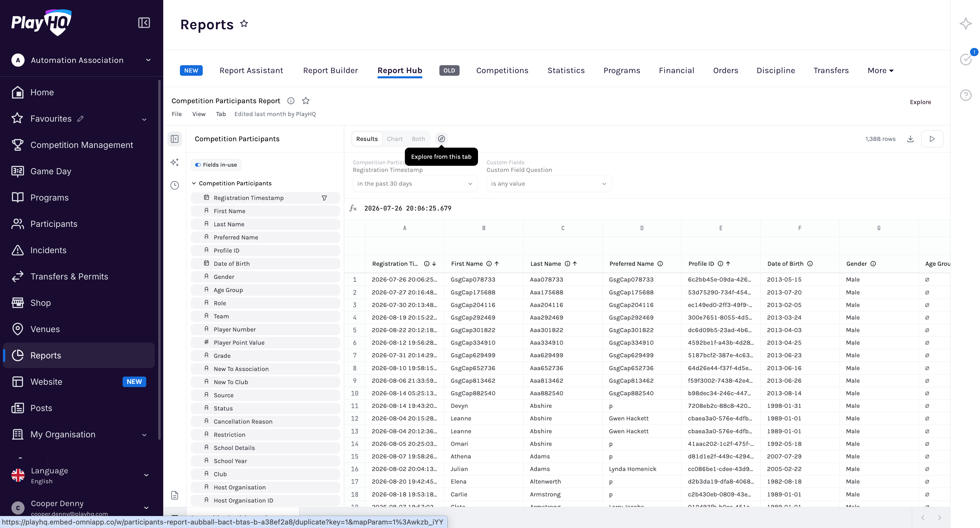Expand the Favourites section chevron
The image size is (980, 528).
coord(144,119)
